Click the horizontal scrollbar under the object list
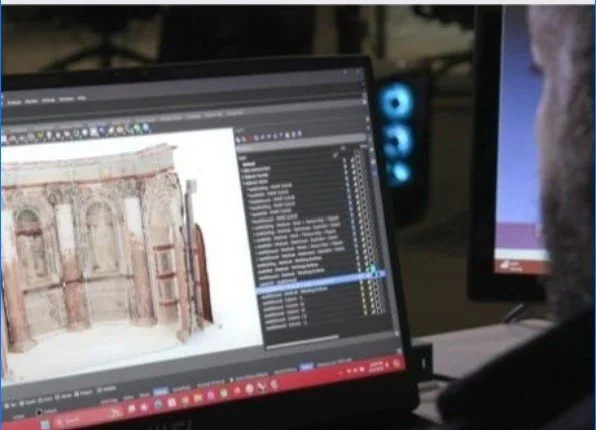The height and width of the screenshot is (430, 596). point(303,341)
